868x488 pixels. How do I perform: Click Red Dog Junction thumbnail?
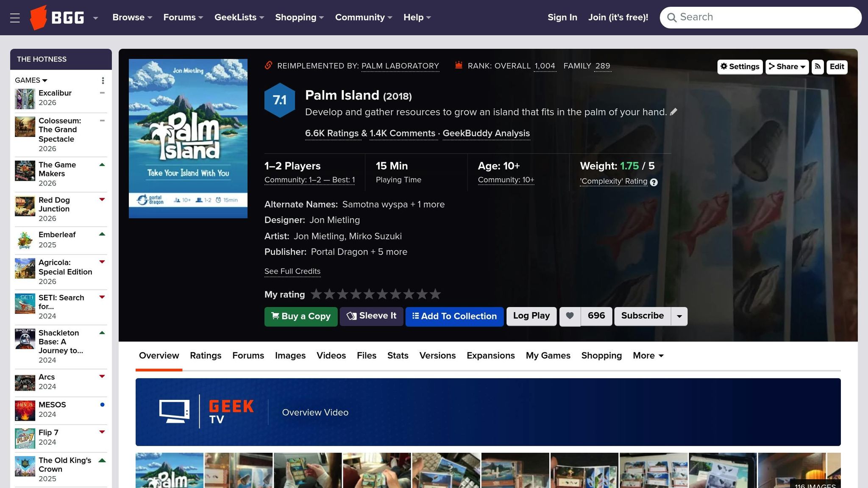pyautogui.click(x=25, y=206)
